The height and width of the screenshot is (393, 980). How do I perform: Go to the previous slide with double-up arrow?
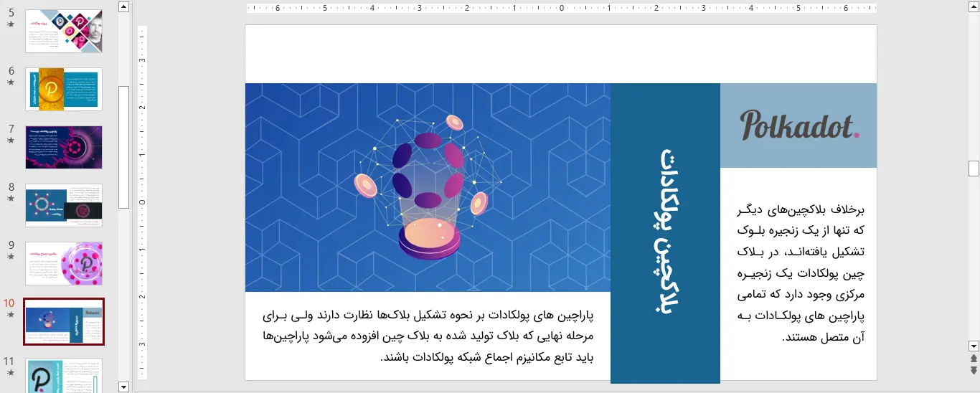click(974, 358)
